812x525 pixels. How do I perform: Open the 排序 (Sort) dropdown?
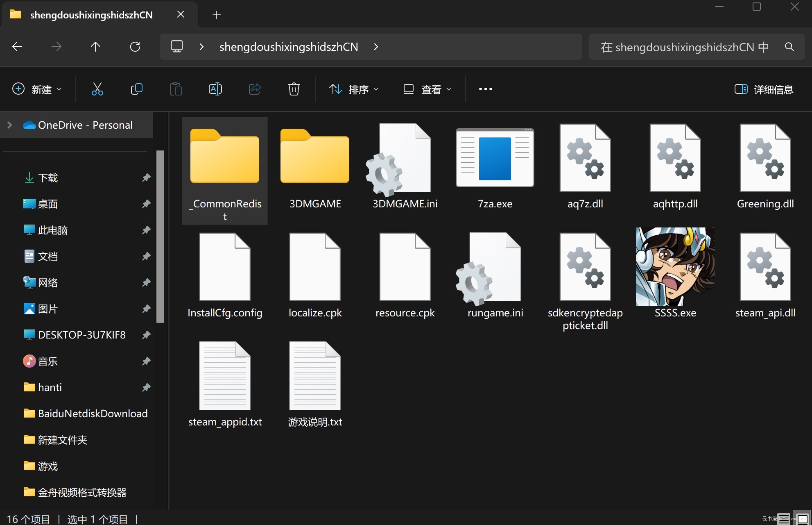pyautogui.click(x=354, y=89)
